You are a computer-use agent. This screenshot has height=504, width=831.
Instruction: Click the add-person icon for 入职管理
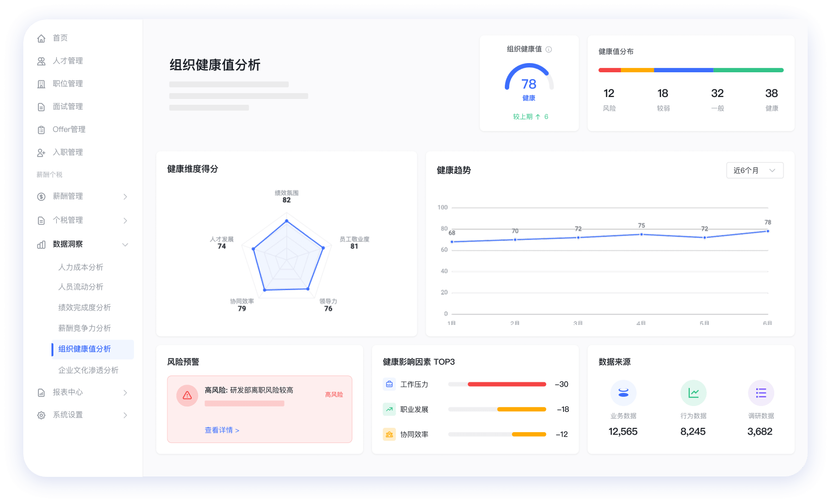click(x=41, y=152)
